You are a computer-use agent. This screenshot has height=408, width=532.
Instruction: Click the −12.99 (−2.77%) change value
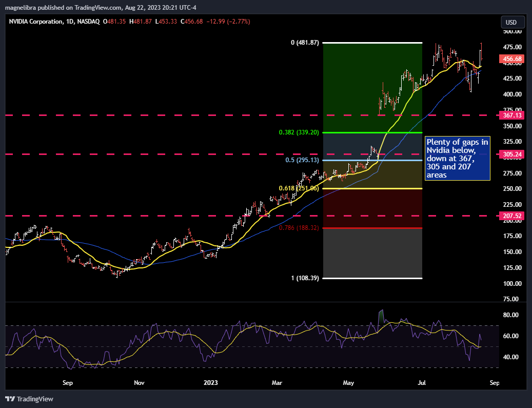point(228,22)
